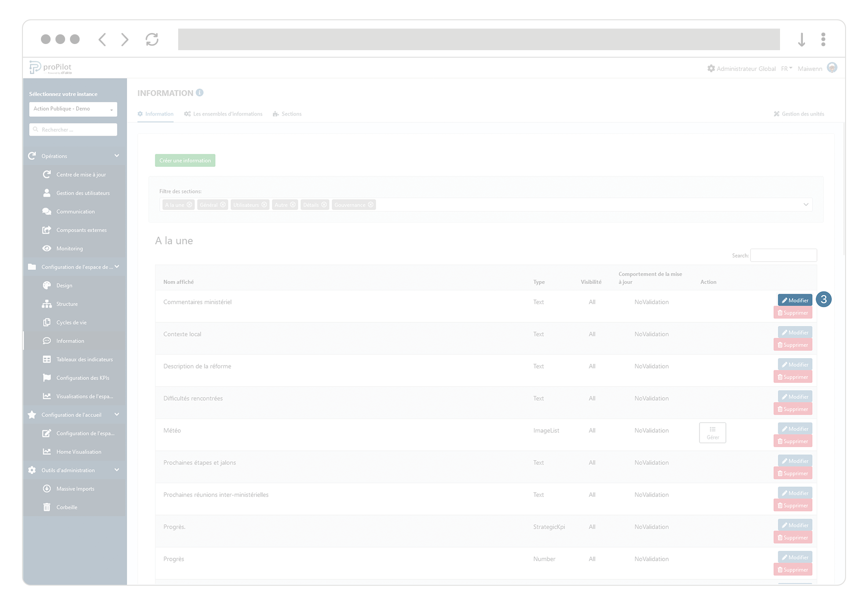868x609 pixels.
Task: Open the instance selector 'Action Publique - Demo'
Action: [73, 109]
